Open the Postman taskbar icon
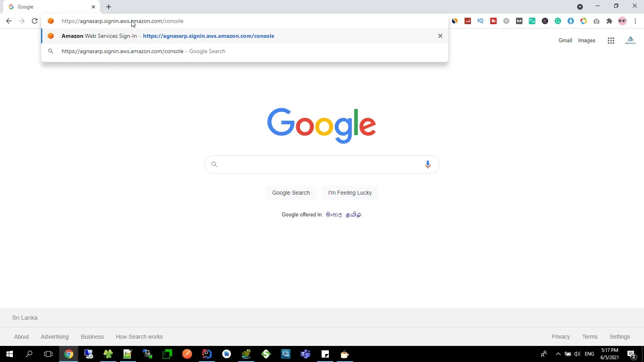Image resolution: width=644 pixels, height=362 pixels. pos(187,354)
